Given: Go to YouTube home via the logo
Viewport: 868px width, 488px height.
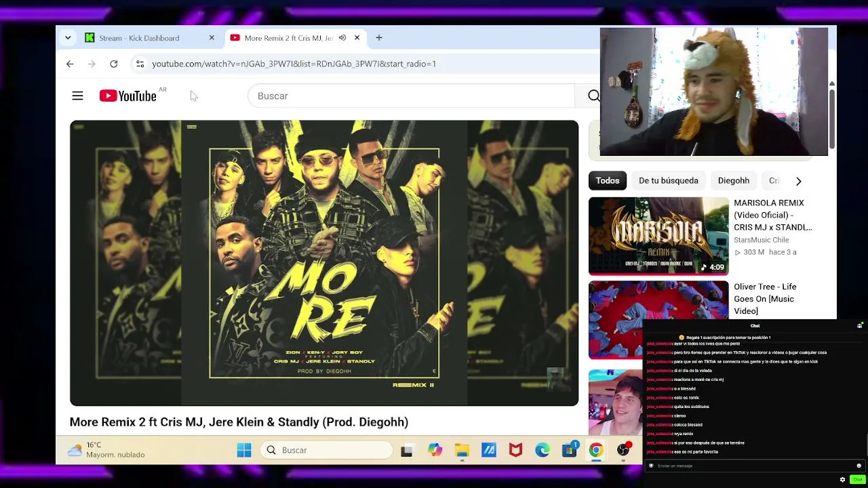Looking at the screenshot, I should [128, 96].
